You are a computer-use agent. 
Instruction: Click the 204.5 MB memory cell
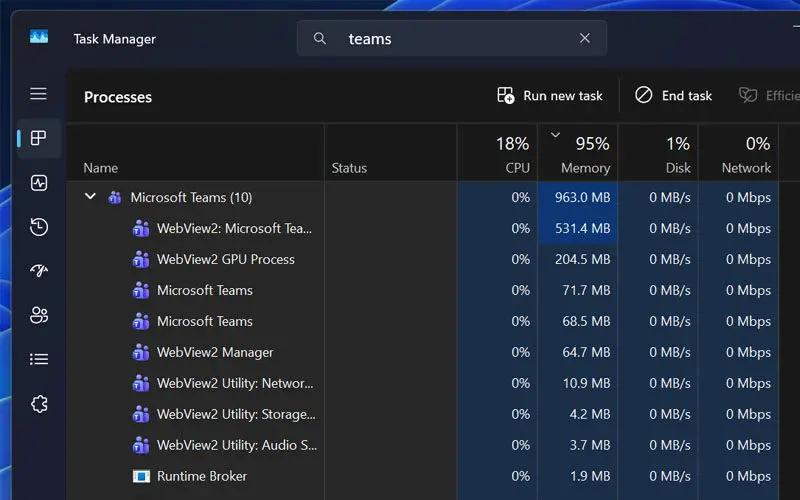coord(578,260)
